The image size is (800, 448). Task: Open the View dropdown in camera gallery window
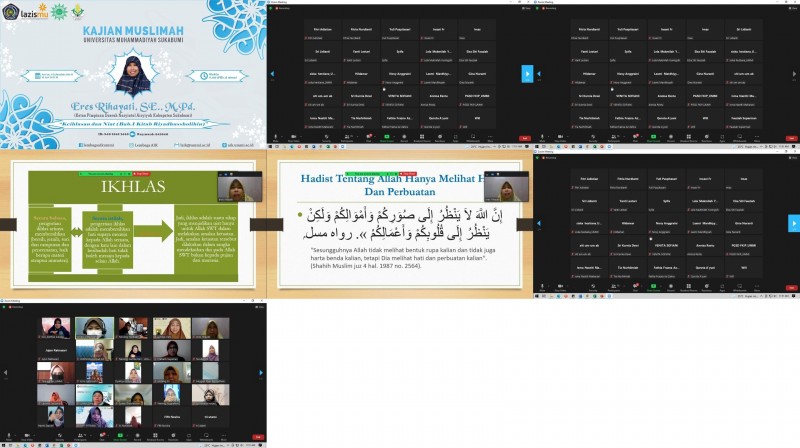258,309
